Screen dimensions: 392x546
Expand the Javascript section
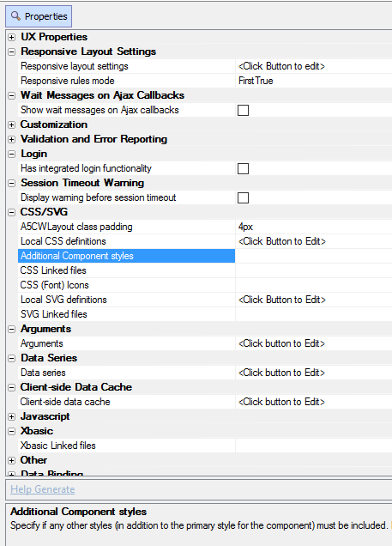tap(11, 416)
